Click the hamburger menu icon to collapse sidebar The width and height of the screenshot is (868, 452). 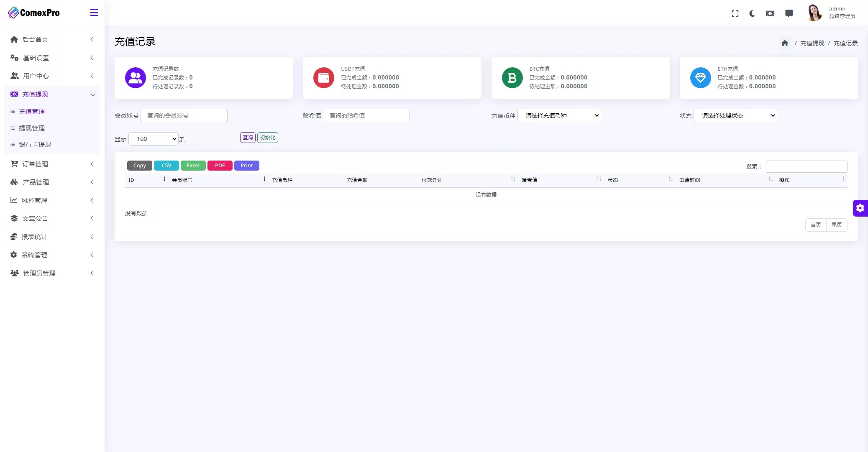(94, 13)
